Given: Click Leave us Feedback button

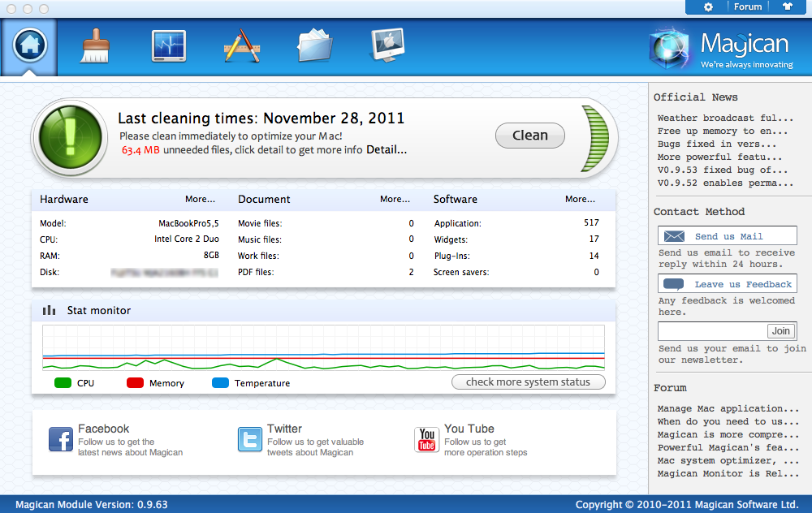Looking at the screenshot, I should click(x=727, y=283).
